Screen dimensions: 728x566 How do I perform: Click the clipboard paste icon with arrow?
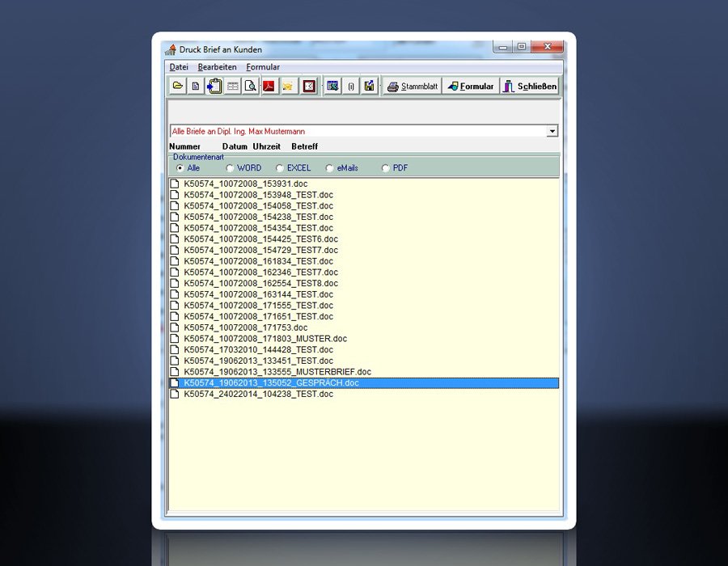pos(214,86)
